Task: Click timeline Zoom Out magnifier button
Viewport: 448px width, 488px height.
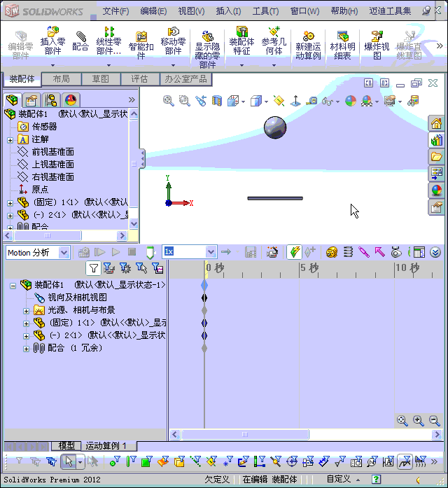Action: [434, 421]
